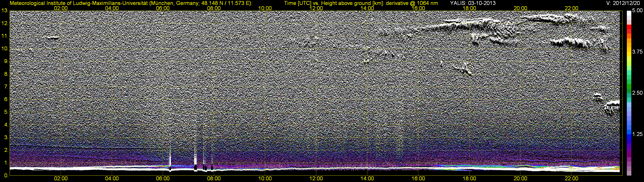The image size is (644, 182).
Task: Click the 'Time [UTC] vs. Height above ground' caption
Action: (361, 3)
